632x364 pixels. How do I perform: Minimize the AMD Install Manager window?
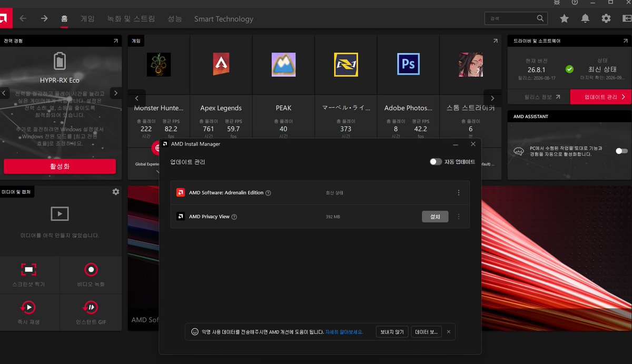point(456,144)
